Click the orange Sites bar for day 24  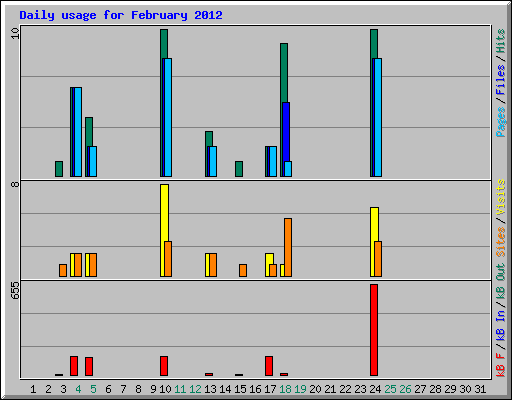point(378,259)
